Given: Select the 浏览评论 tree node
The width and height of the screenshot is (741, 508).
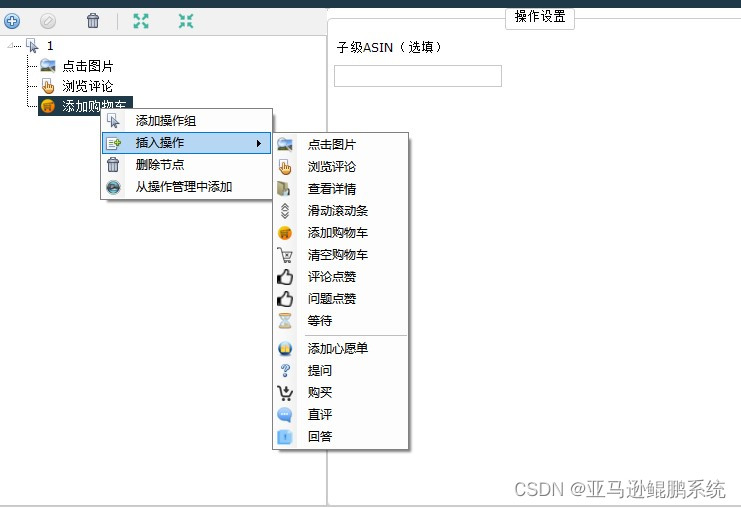Looking at the screenshot, I should (x=88, y=86).
